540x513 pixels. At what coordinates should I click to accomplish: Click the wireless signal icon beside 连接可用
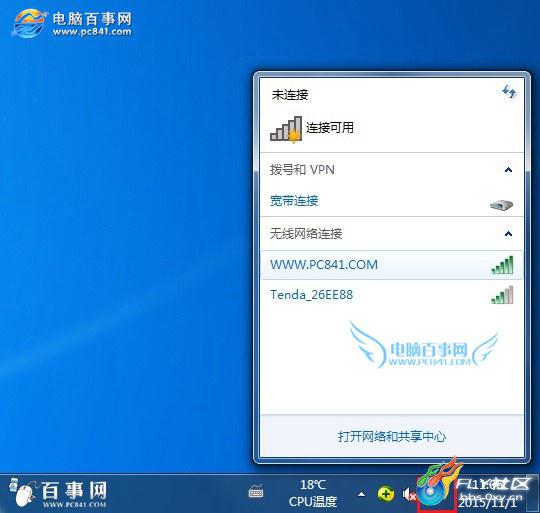coord(286,129)
